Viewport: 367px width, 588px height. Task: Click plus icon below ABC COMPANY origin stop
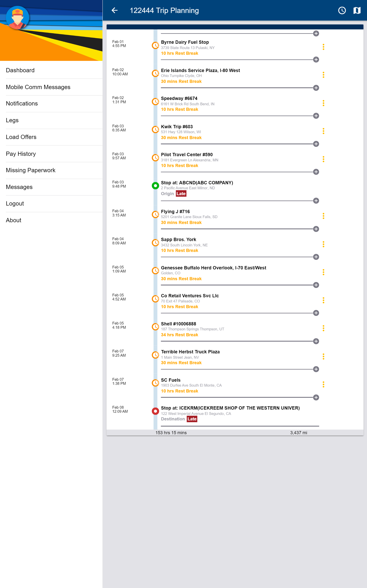pyautogui.click(x=316, y=200)
